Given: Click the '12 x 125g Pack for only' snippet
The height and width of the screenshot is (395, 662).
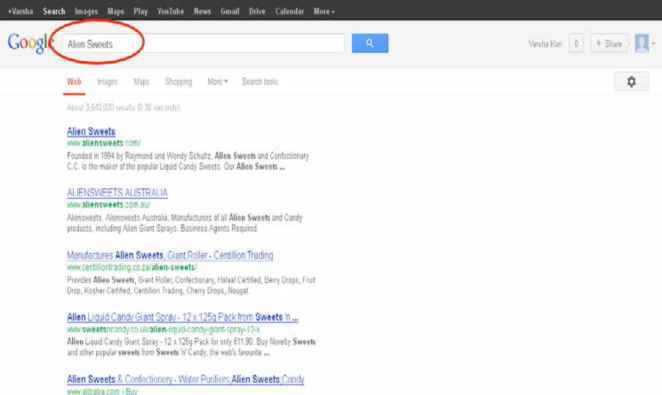Looking at the screenshot, I should 191,347.
